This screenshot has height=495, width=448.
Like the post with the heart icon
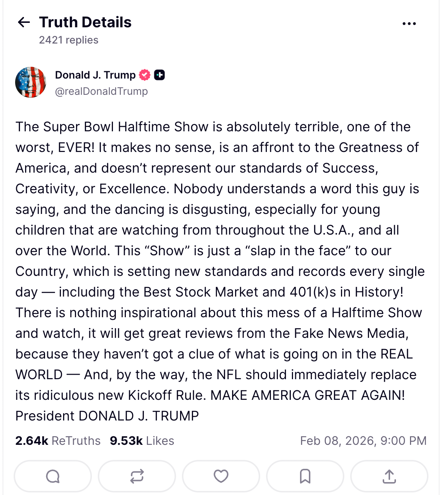pyautogui.click(x=220, y=476)
